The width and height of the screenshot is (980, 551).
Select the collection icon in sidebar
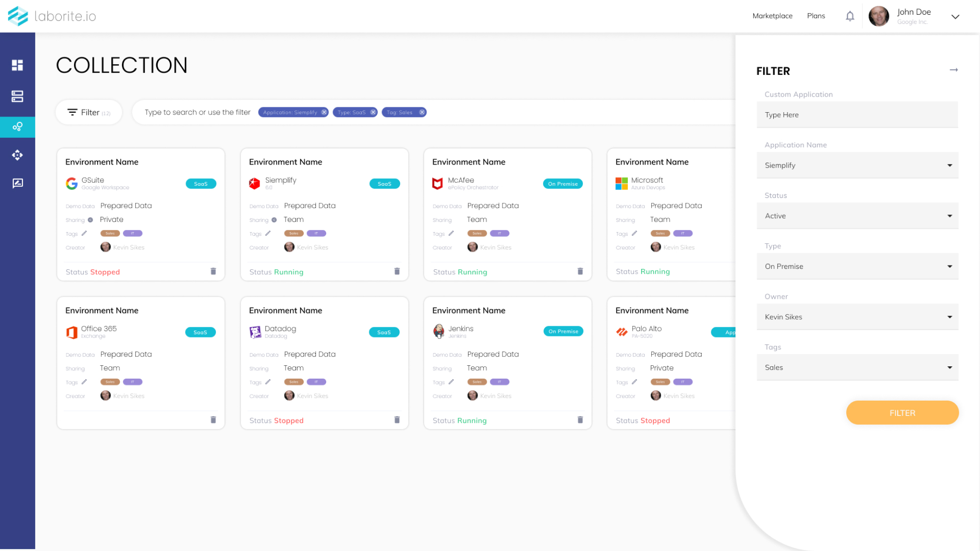coord(18,127)
